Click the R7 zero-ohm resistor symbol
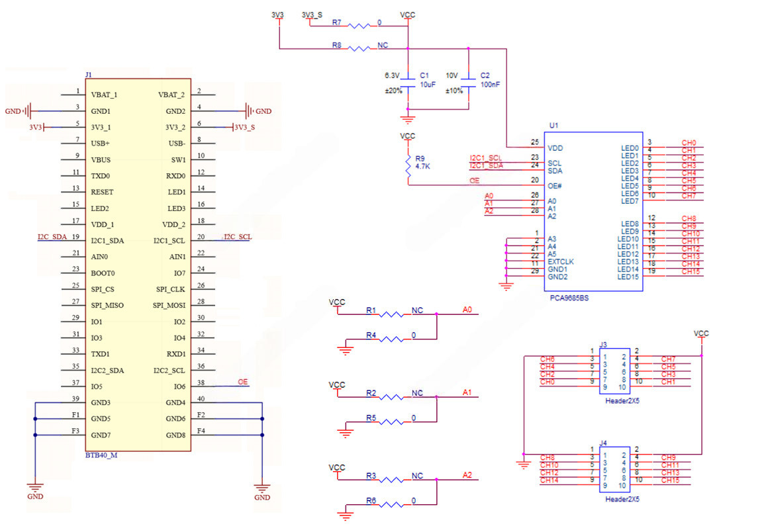The width and height of the screenshot is (768, 532). pyautogui.click(x=361, y=26)
